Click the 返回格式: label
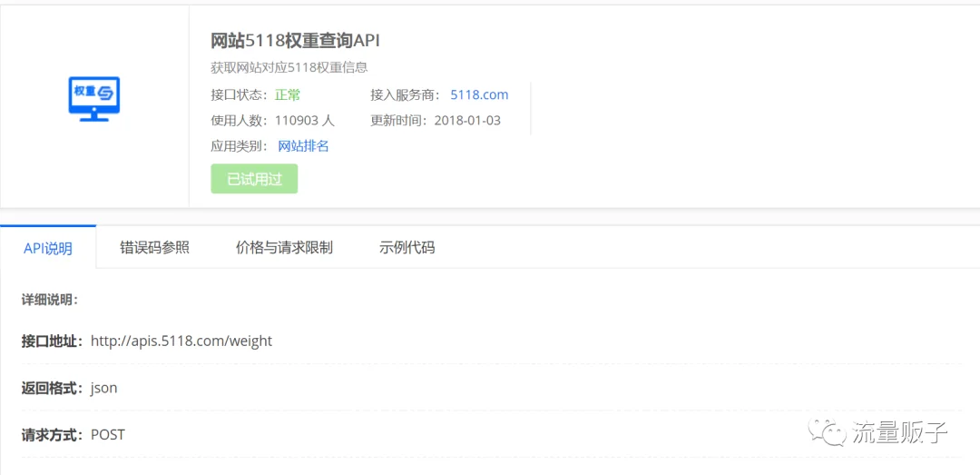980x475 pixels. tap(52, 388)
